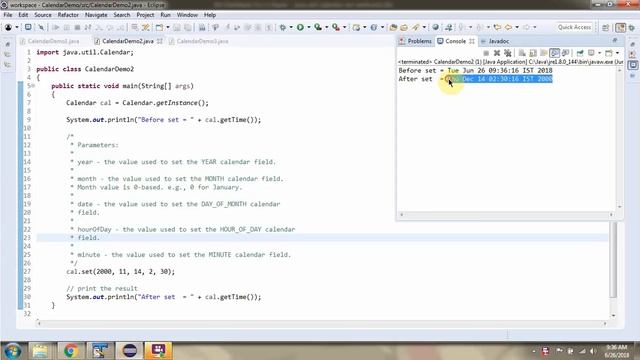Toggle Word Wrap in Console toolbar
Image resolution: width=640 pixels, height=360 pixels.
[544, 53]
